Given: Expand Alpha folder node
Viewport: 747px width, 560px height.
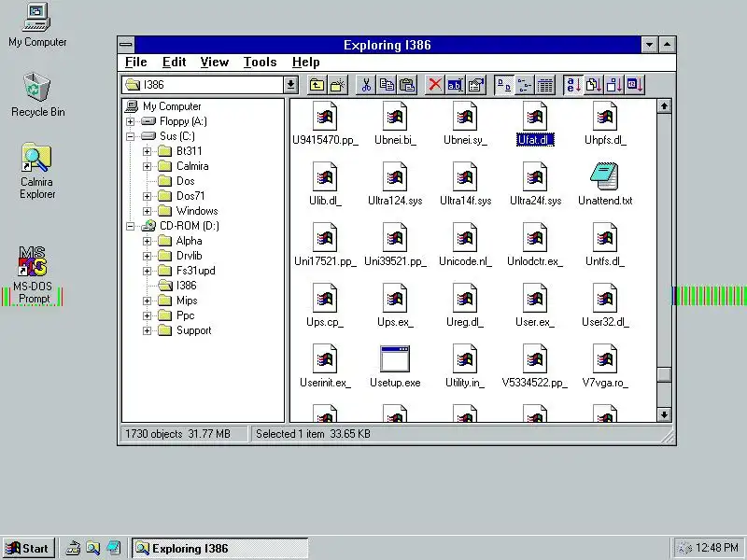Looking at the screenshot, I should [x=147, y=241].
